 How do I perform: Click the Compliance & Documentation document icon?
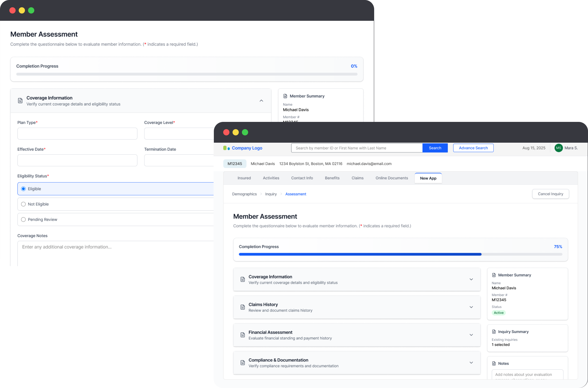[243, 363]
